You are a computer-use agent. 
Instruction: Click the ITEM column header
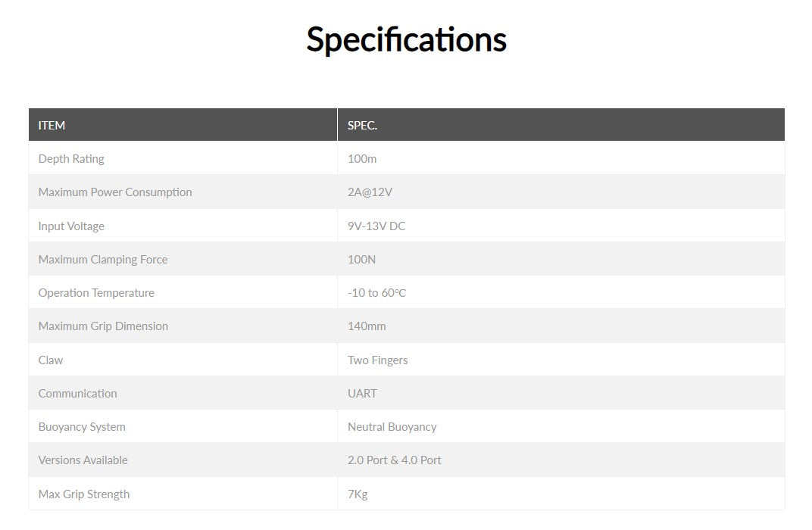(x=52, y=126)
